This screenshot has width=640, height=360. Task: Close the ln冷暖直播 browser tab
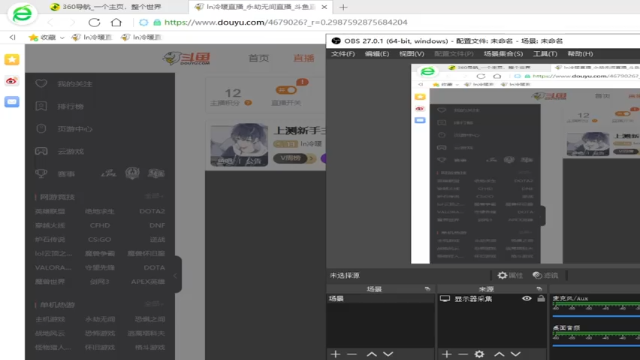click(x=324, y=7)
